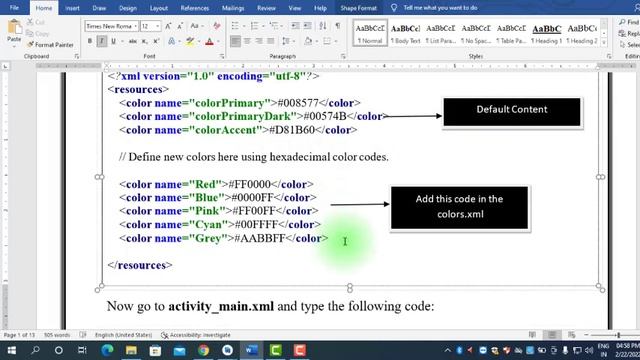Screen dimensions: 640x360
Task: Select Align Left
Action: click(235, 41)
